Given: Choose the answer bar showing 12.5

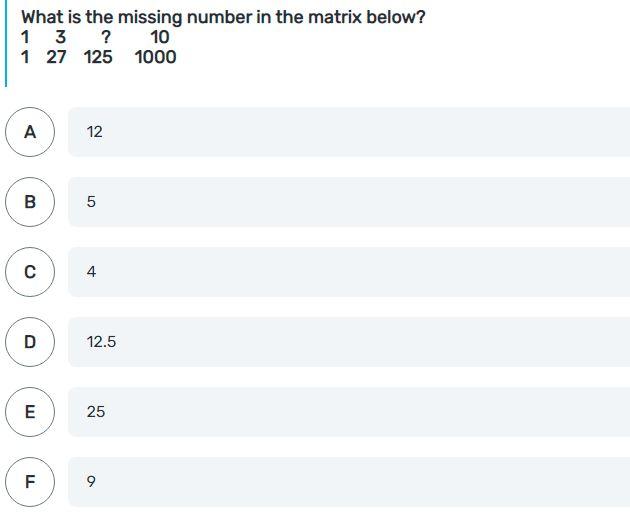Looking at the screenshot, I should (x=349, y=342).
